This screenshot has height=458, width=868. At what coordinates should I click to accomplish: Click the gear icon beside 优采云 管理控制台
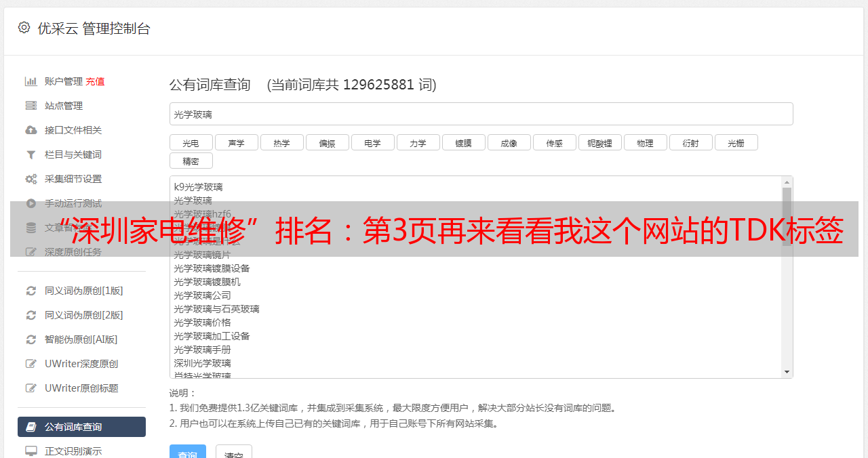(x=24, y=28)
